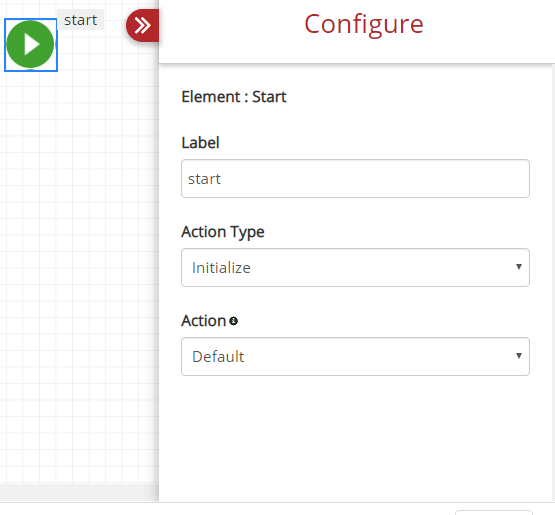Click the Label field caption text

click(x=200, y=143)
